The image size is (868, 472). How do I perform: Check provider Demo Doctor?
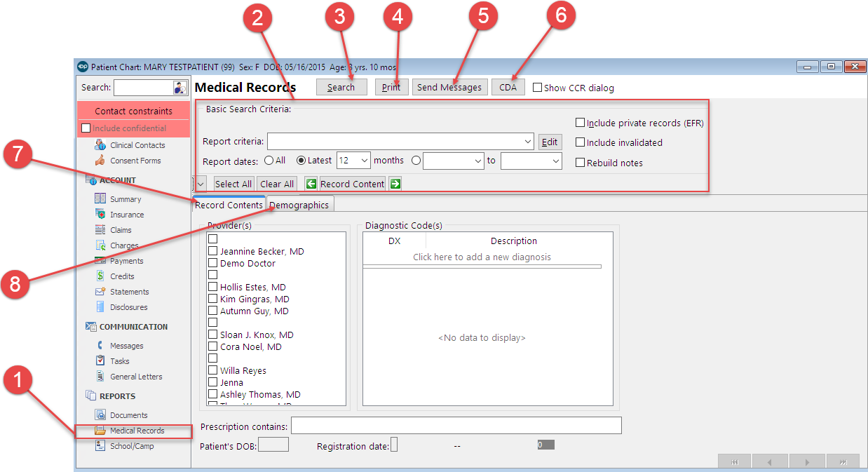[212, 263]
